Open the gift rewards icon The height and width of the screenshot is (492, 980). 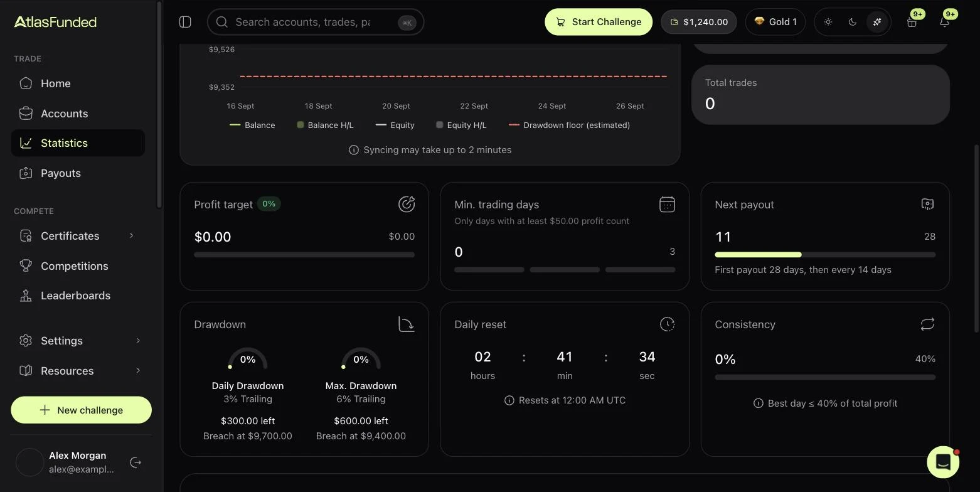912,22
